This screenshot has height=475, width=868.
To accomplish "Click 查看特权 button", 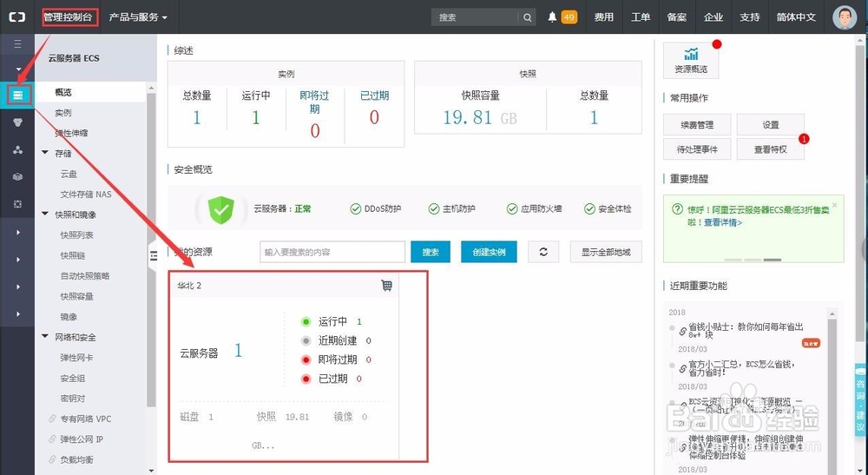I will 770,149.
